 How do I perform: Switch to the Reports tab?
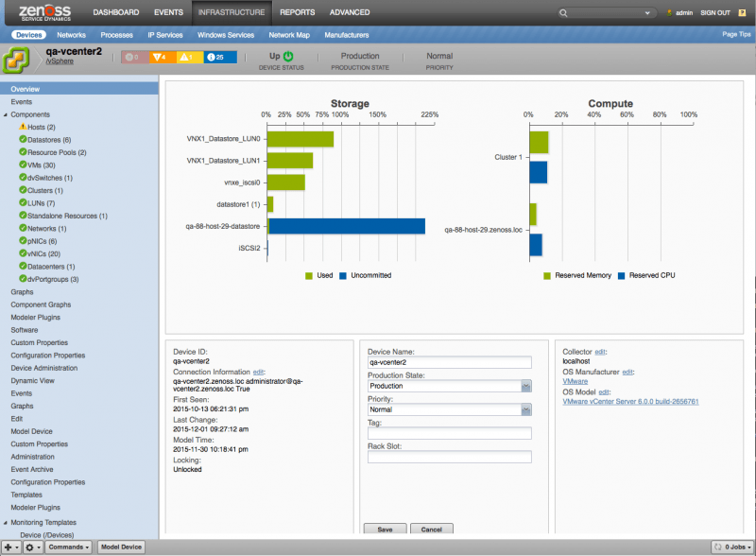click(298, 12)
